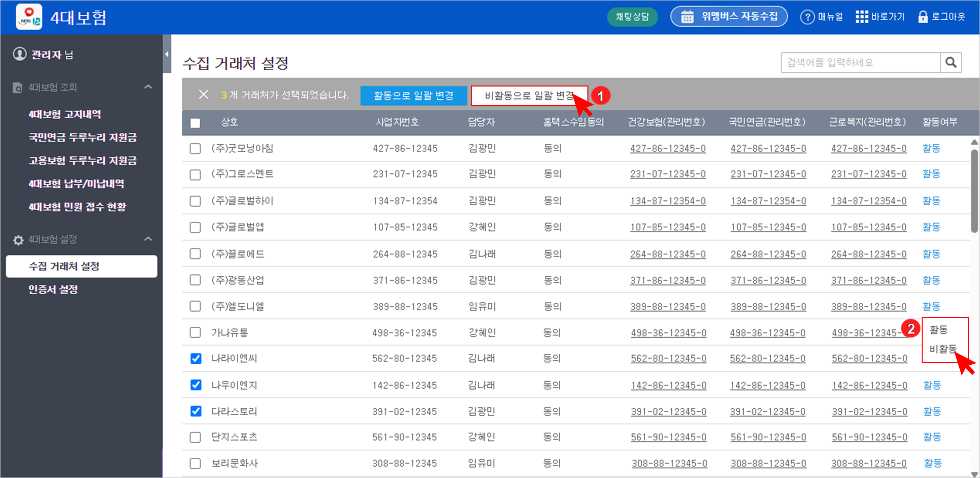Screen dimensions: 980x478
Task: Dismiss selection with the X icon
Action: pyautogui.click(x=203, y=94)
